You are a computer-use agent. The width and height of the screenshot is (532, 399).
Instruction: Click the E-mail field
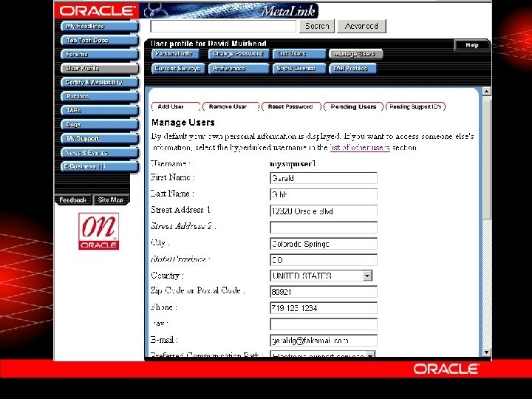(x=324, y=341)
